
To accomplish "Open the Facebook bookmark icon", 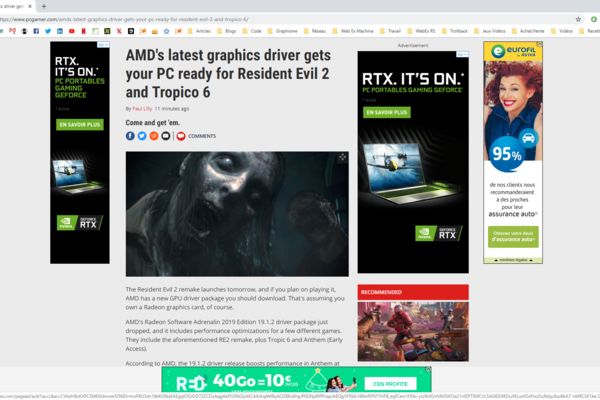I will point(36,31).
